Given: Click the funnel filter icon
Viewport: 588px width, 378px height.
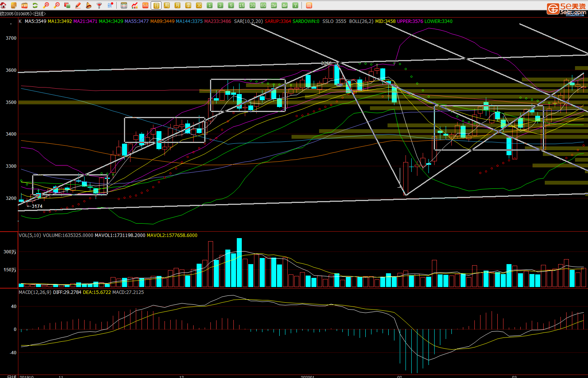Looking at the screenshot, I should [x=99, y=5].
